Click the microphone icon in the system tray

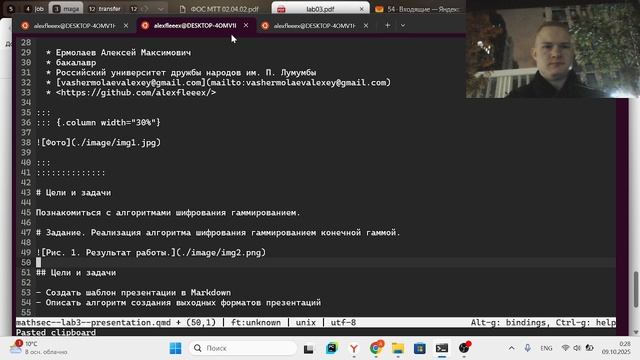coord(528,348)
